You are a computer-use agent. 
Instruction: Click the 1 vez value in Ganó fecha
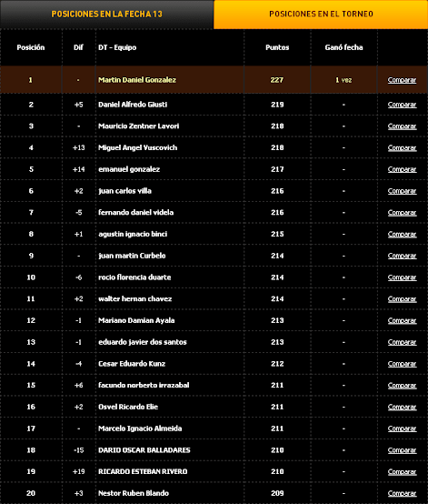(x=343, y=80)
